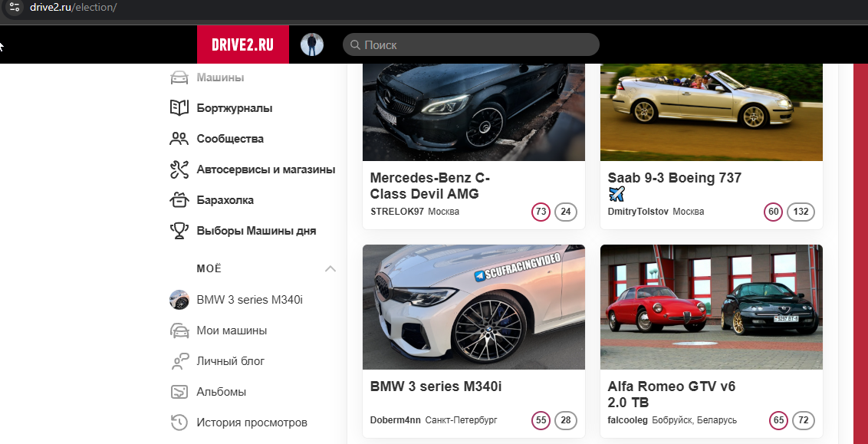The height and width of the screenshot is (444, 868).
Task: Open the Alfa Romeo GTV v6 2.0 TB title
Action: click(672, 394)
